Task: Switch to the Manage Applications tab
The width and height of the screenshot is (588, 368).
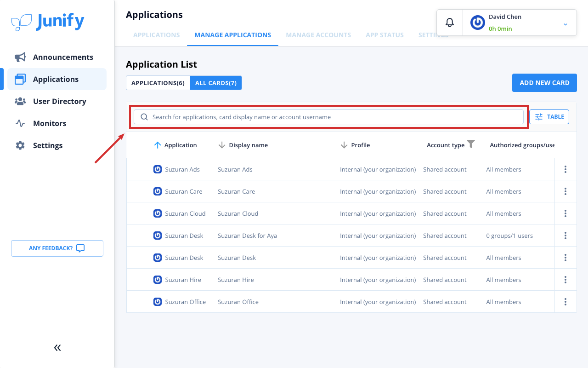Action: pos(233,35)
